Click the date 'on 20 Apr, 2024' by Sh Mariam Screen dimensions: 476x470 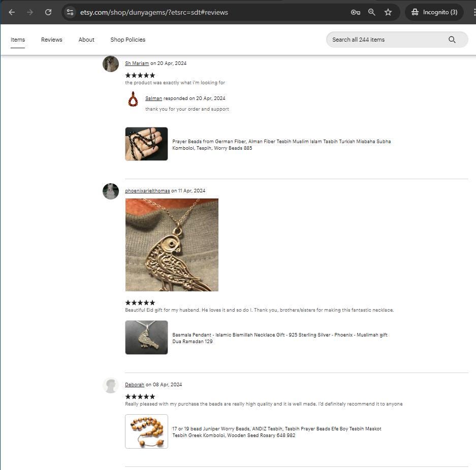169,63
